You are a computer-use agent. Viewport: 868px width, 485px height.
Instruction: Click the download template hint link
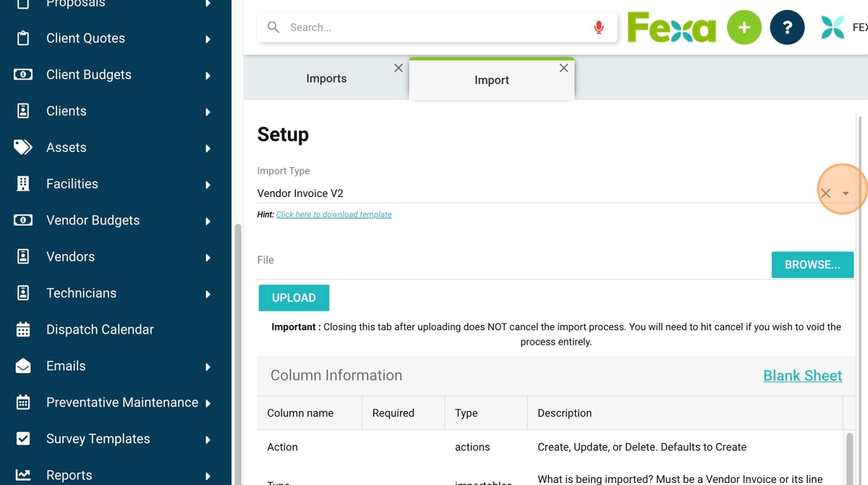click(x=333, y=214)
